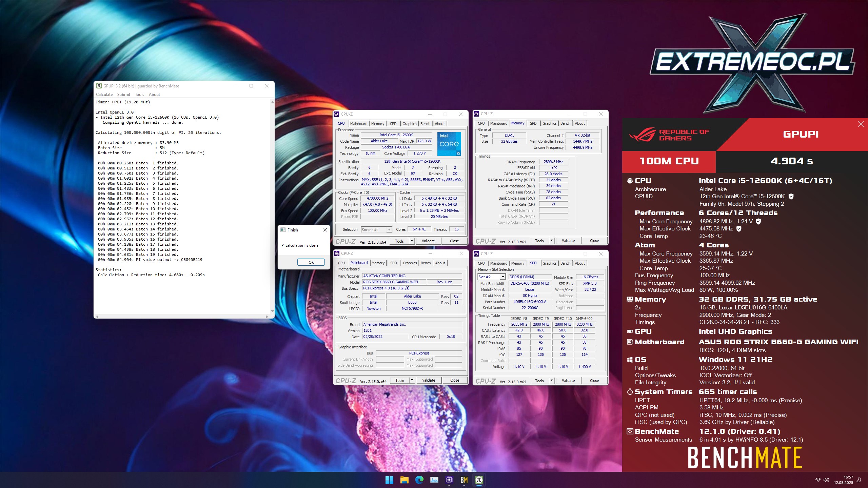Open the photo viewer taskbar icon
The height and width of the screenshot is (488, 868).
tap(434, 480)
